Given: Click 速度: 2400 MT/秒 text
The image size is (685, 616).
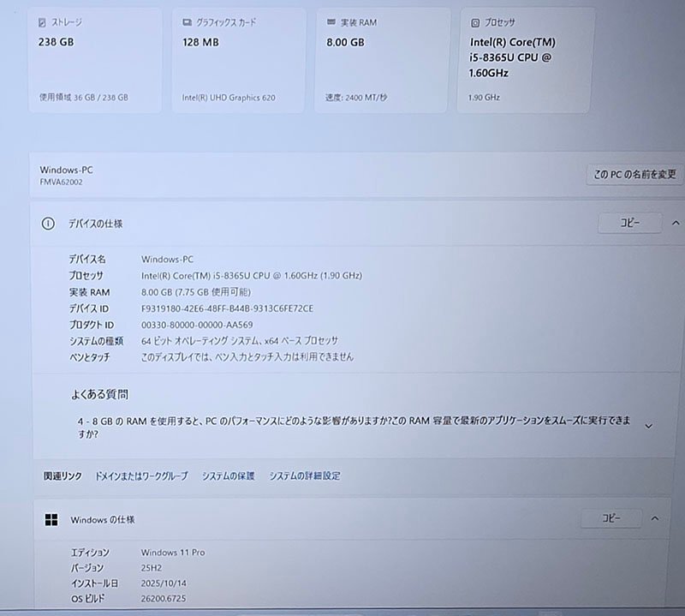Looking at the screenshot, I should (356, 98).
